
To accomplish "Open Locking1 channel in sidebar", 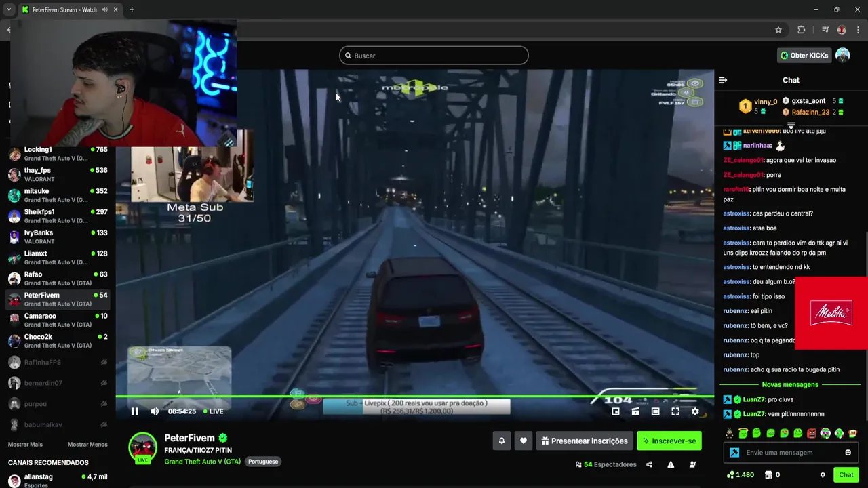I will [x=58, y=154].
